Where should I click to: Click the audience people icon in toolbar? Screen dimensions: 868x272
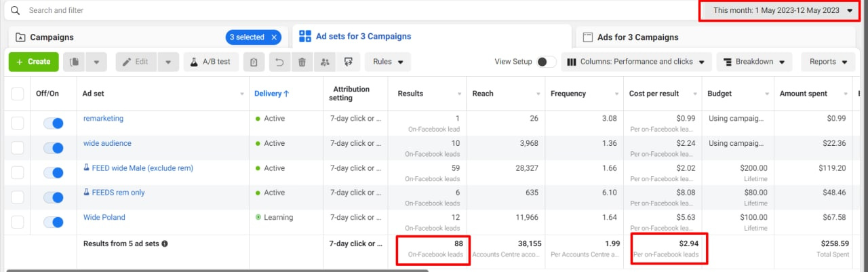pyautogui.click(x=325, y=62)
